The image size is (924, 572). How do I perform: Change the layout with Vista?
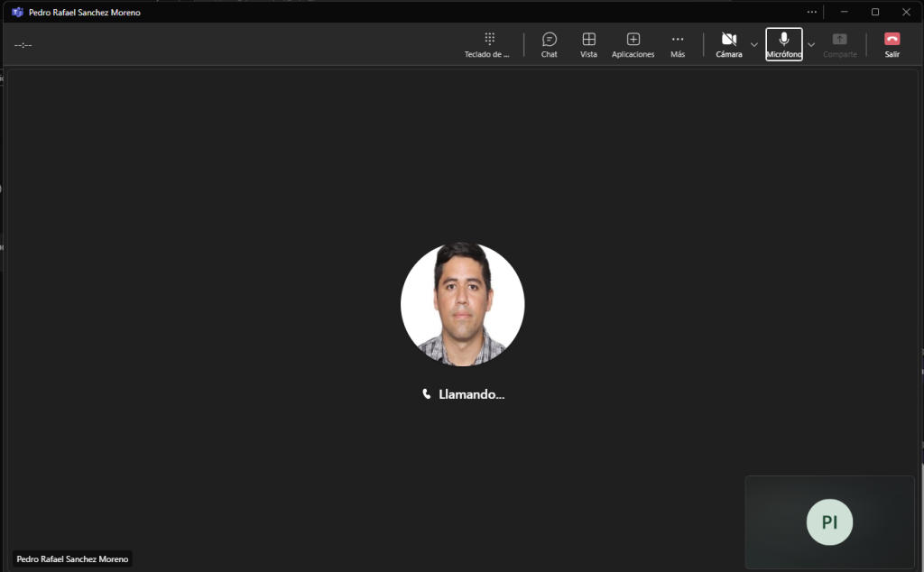[588, 44]
